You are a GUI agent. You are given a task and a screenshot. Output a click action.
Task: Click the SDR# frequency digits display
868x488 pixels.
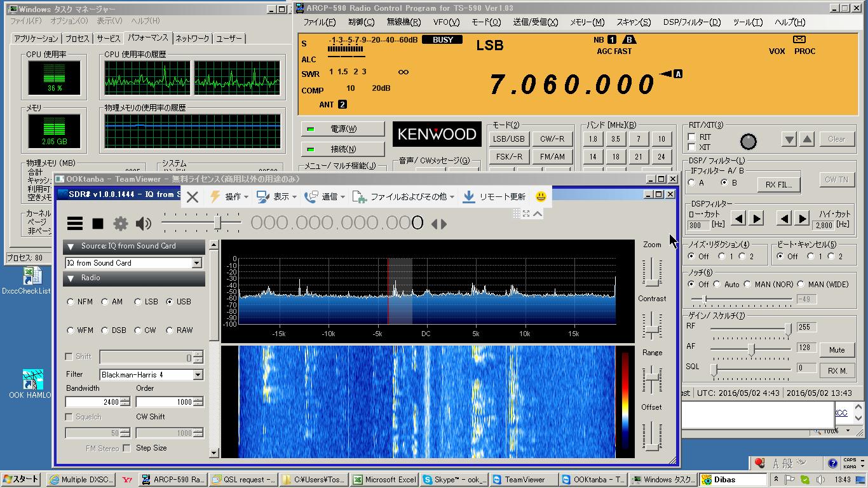pos(337,223)
